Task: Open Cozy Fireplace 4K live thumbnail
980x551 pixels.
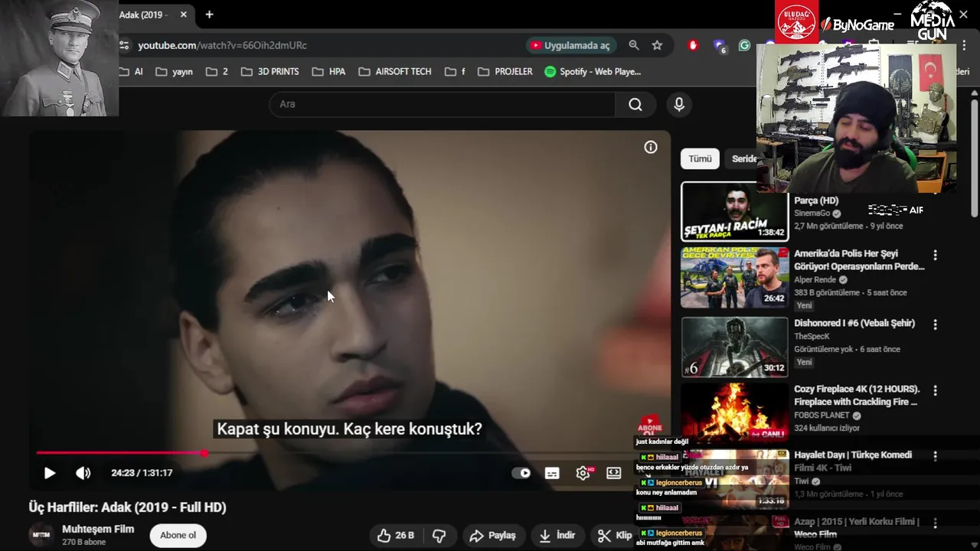Action: pos(734,413)
